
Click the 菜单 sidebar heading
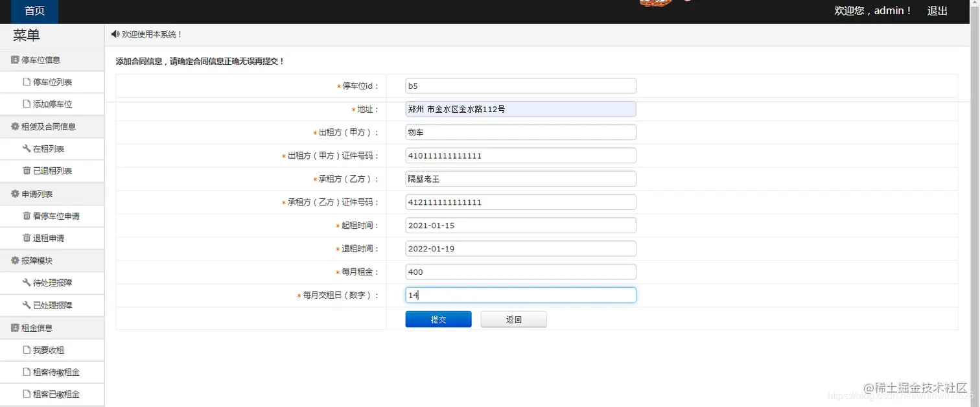27,36
